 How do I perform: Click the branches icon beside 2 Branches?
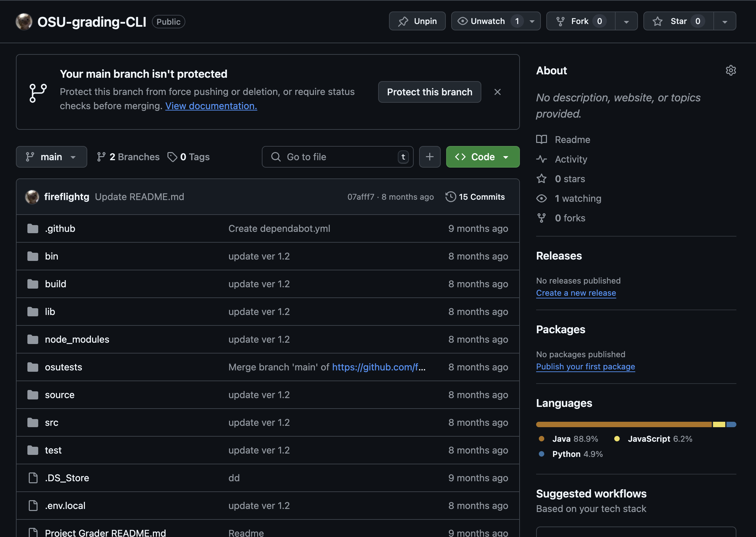[x=101, y=157]
